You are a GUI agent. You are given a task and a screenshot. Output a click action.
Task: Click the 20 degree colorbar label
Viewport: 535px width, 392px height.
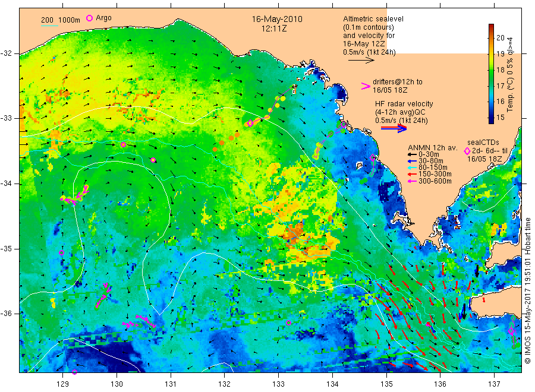(x=500, y=37)
